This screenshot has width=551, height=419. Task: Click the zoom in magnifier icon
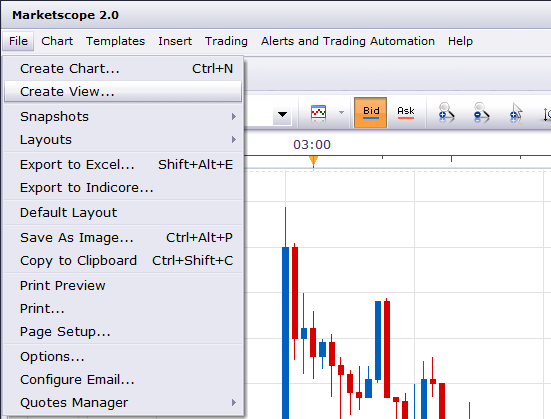(446, 112)
